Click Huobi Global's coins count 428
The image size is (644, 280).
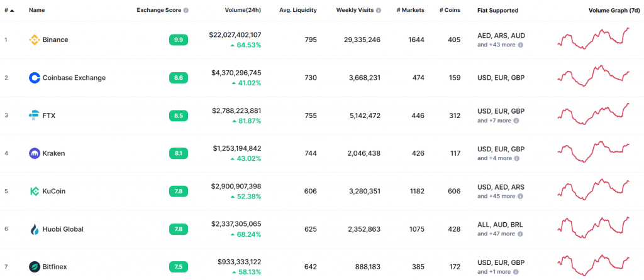(454, 229)
